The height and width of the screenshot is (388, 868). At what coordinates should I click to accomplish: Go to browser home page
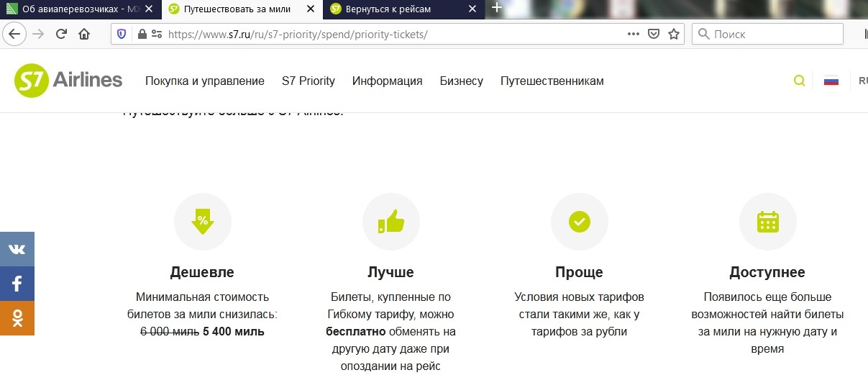tap(84, 34)
